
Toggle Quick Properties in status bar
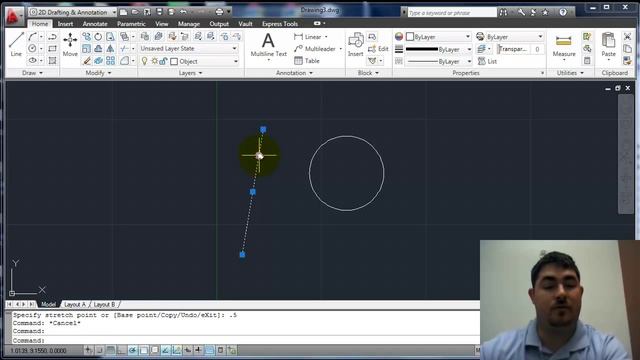click(220, 350)
